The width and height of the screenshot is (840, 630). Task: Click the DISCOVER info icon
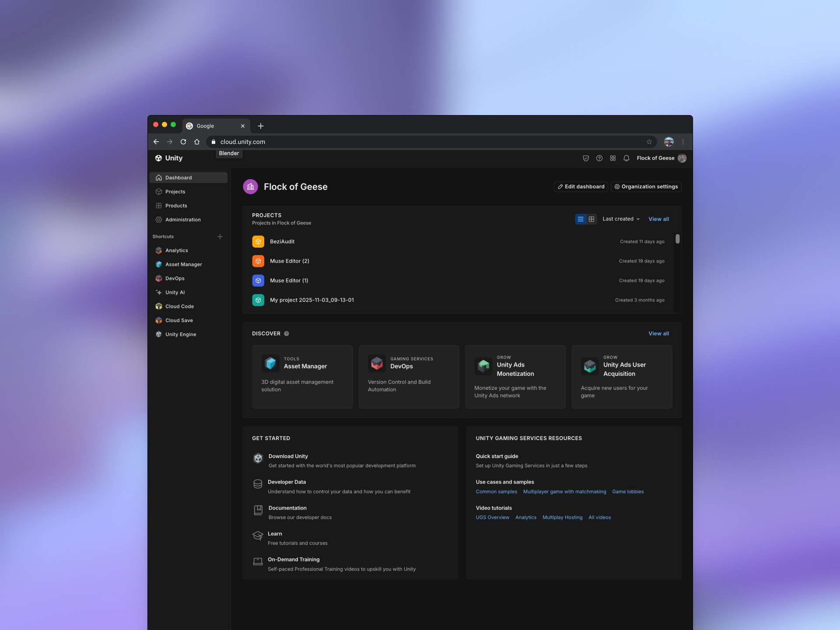287,334
